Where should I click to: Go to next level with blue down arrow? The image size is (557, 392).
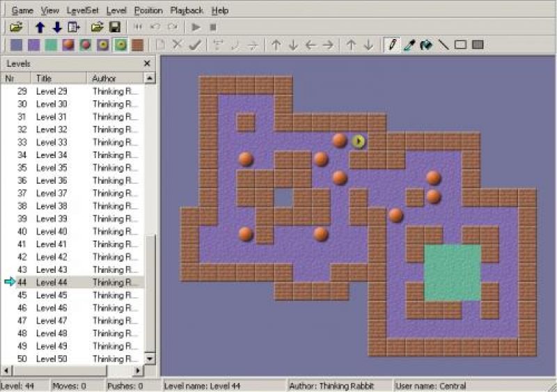pyautogui.click(x=57, y=27)
